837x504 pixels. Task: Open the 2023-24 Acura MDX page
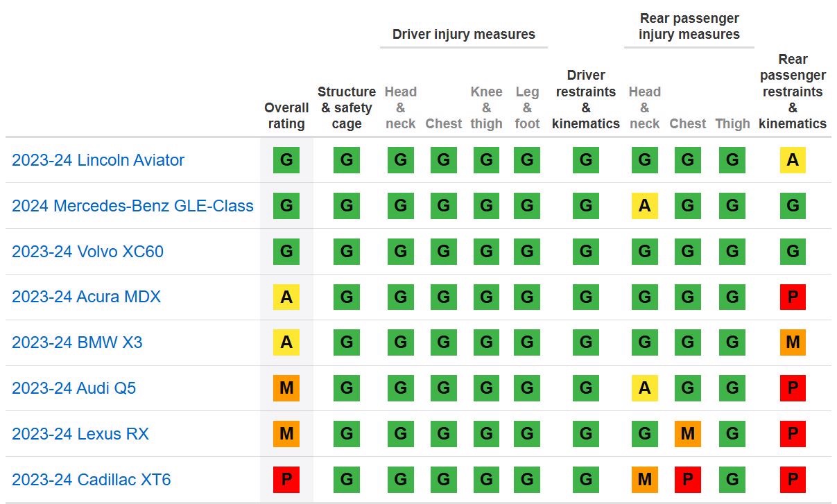click(x=86, y=297)
